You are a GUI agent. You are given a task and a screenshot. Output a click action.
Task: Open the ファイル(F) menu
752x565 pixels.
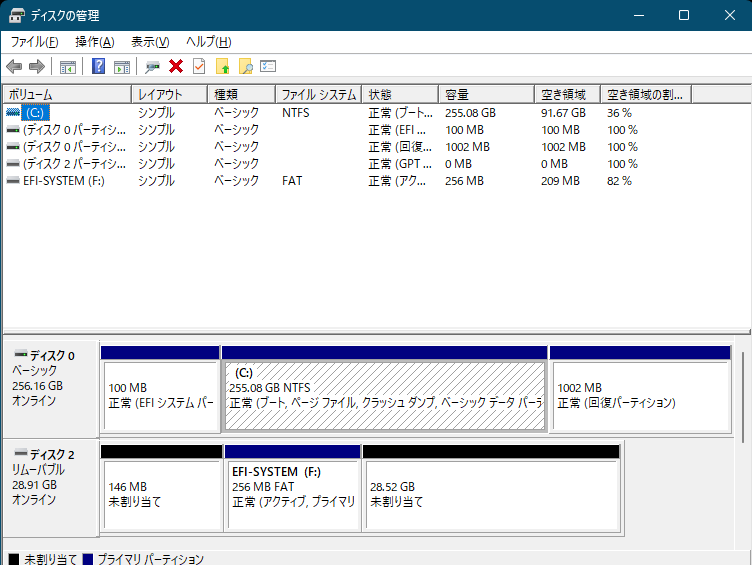point(34,42)
